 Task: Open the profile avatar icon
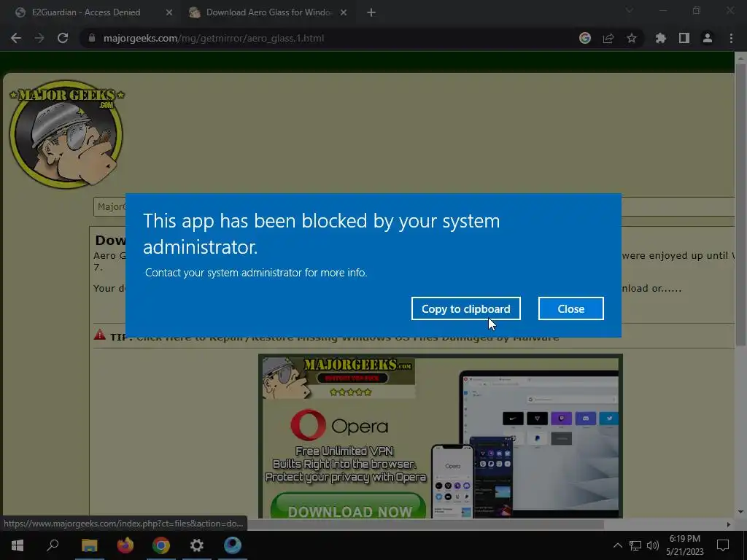tap(708, 38)
